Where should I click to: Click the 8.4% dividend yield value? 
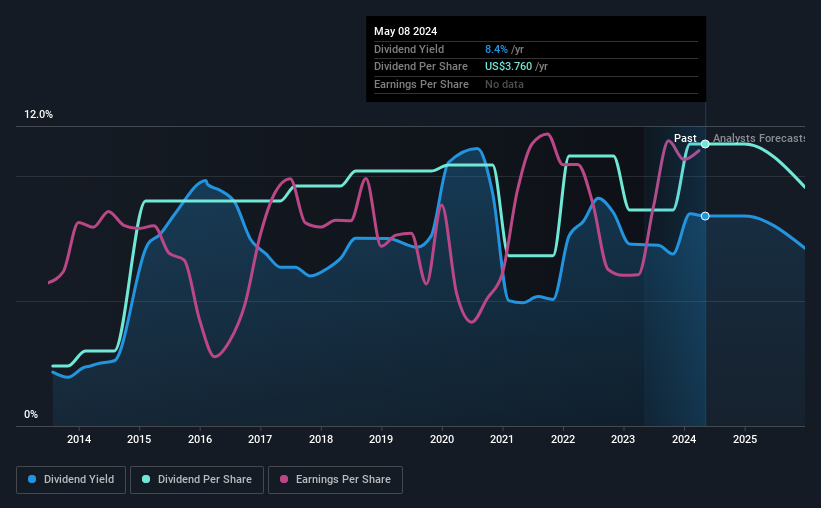tap(496, 49)
